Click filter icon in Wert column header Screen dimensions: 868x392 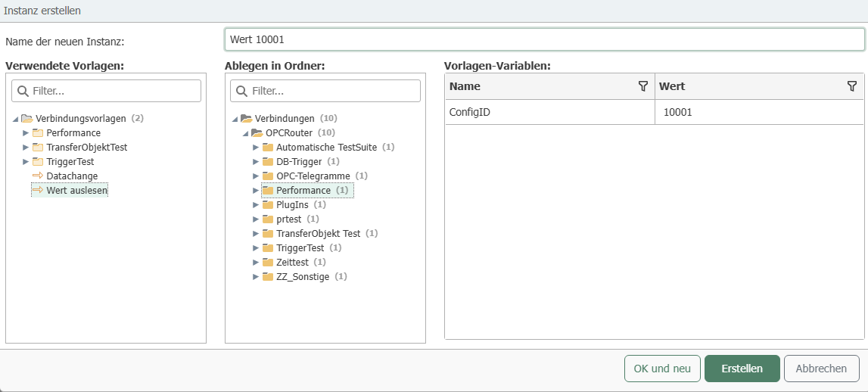851,86
